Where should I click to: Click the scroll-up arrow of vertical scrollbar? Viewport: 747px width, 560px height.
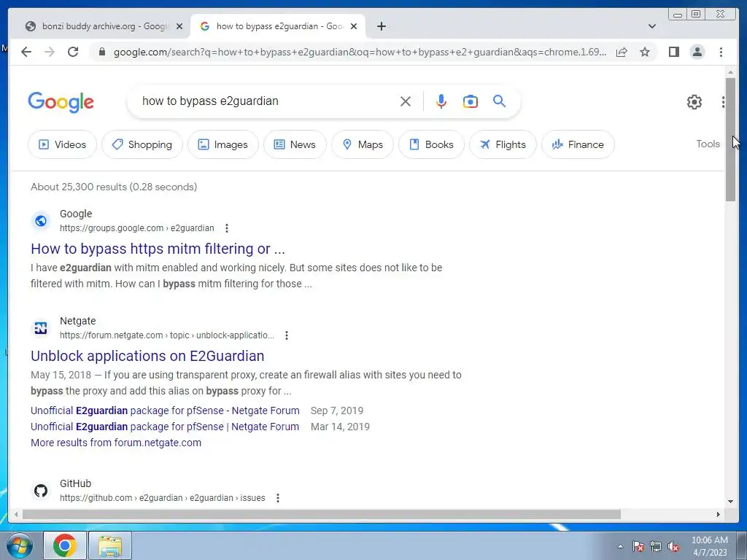click(731, 72)
